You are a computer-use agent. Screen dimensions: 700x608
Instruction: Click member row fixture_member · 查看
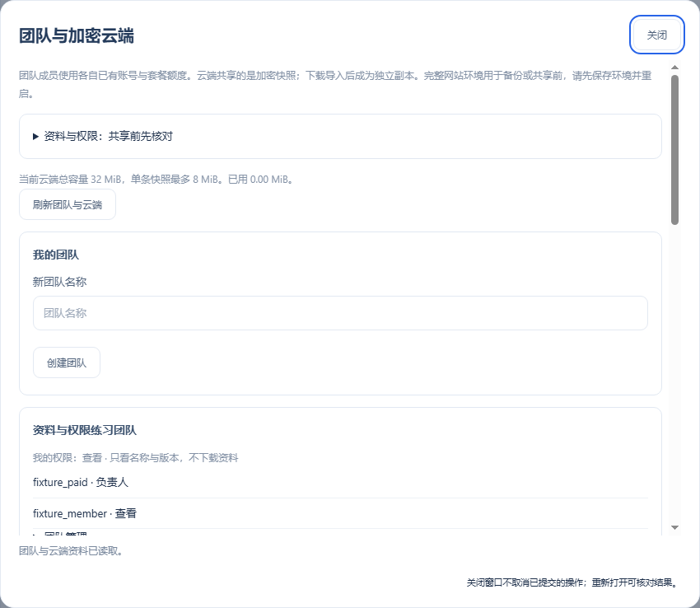point(340,514)
